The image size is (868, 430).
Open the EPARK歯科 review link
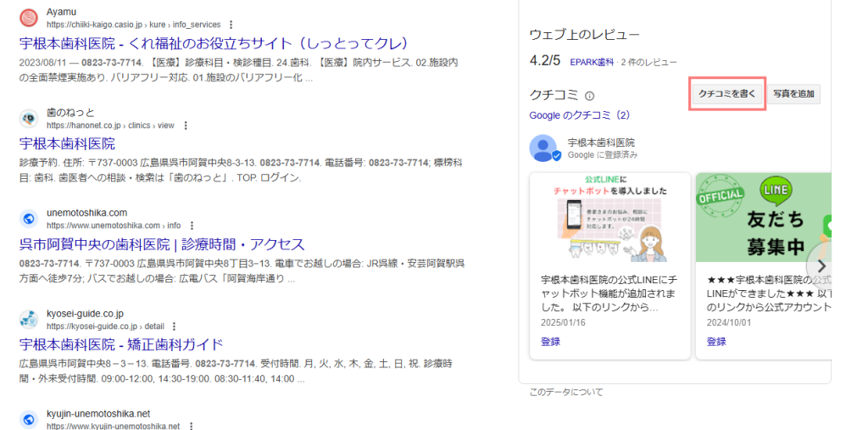pos(593,62)
